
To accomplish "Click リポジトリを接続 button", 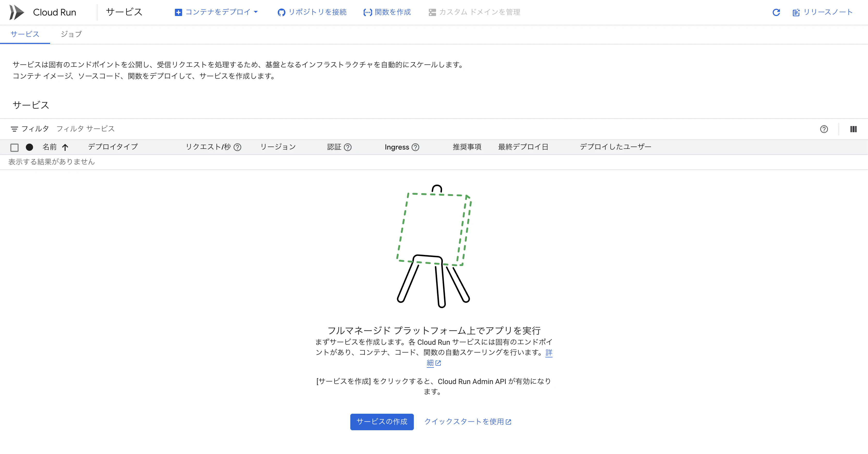I will coord(312,12).
